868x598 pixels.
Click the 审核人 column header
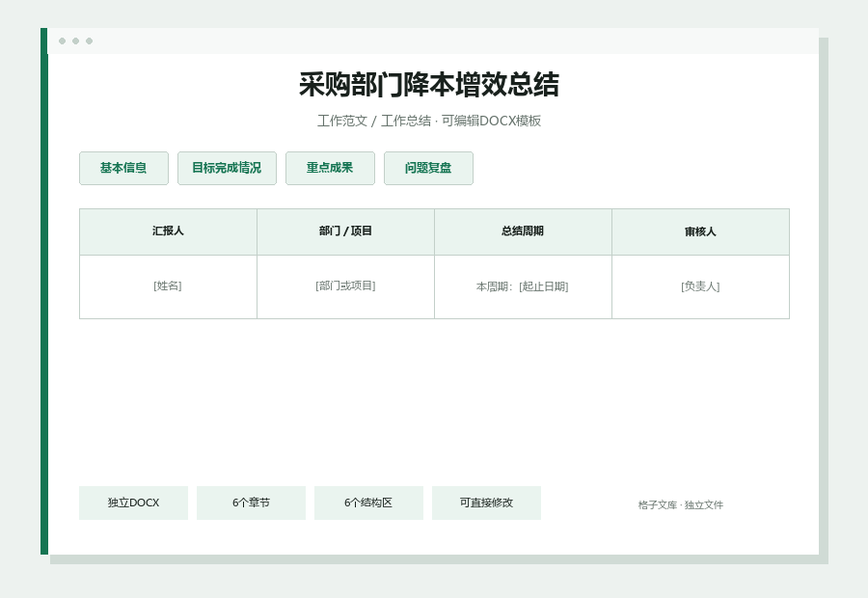coord(700,231)
